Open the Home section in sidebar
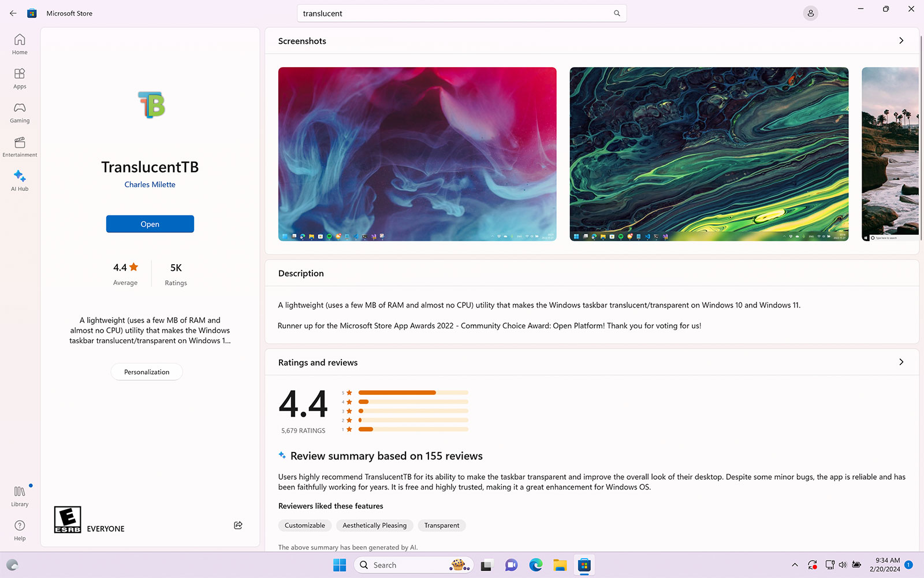The height and width of the screenshot is (578, 924). [x=20, y=45]
